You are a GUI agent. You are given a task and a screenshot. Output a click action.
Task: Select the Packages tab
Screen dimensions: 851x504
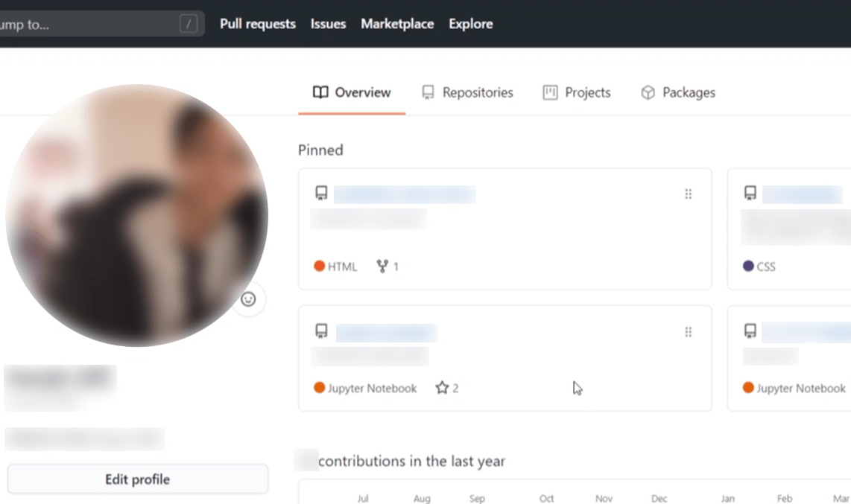coord(678,93)
